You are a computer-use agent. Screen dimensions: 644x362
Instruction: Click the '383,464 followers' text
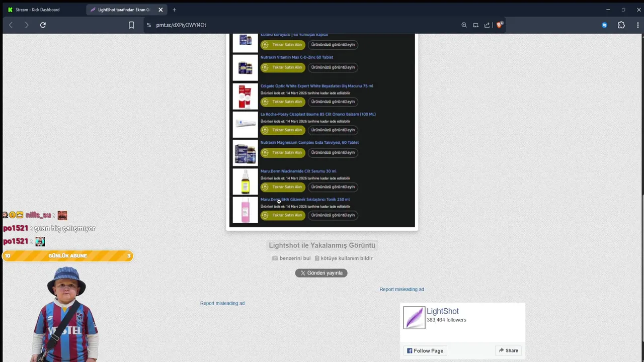pyautogui.click(x=446, y=320)
